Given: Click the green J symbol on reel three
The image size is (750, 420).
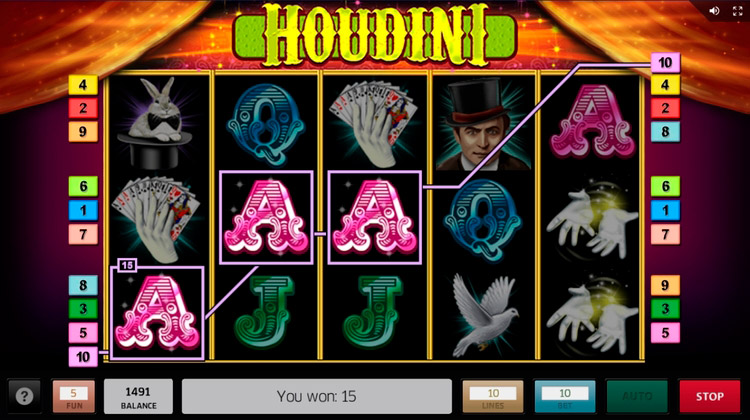Looking at the screenshot, I should pos(374,312).
